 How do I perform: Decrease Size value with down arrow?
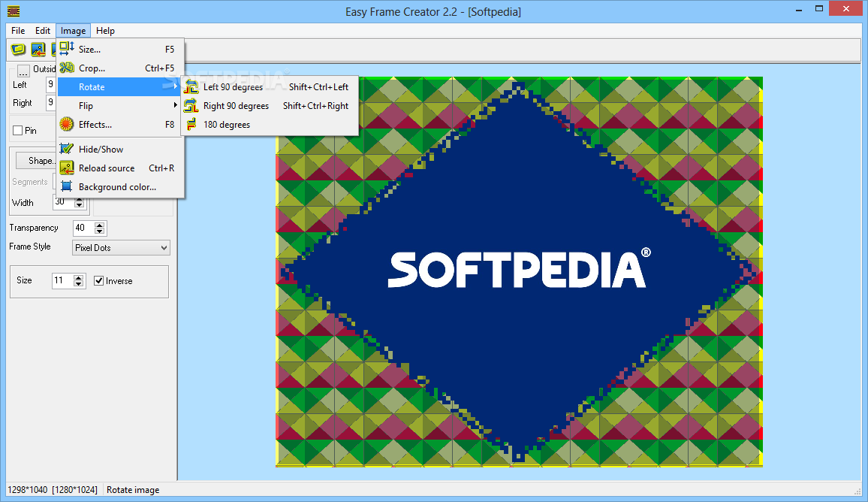[x=79, y=284]
